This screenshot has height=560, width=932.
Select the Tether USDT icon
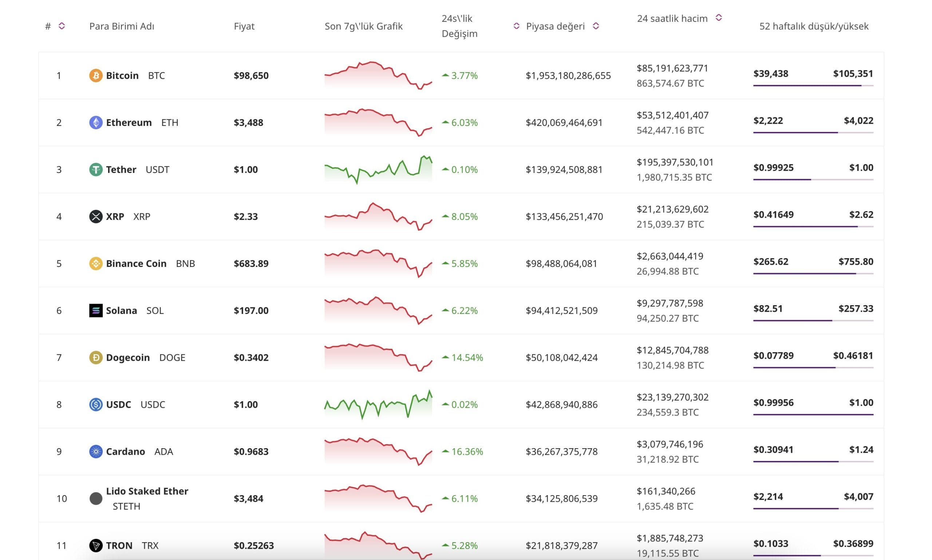coord(96,169)
